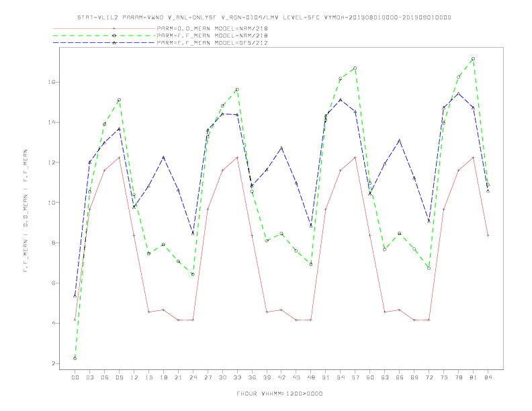The height and width of the screenshot is (411, 532).
Task: Click y-axis tick label 10
Action: click(51, 202)
